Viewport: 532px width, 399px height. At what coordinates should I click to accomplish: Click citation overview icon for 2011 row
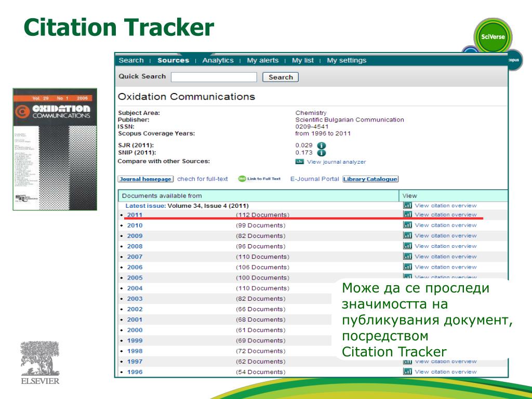coord(407,215)
